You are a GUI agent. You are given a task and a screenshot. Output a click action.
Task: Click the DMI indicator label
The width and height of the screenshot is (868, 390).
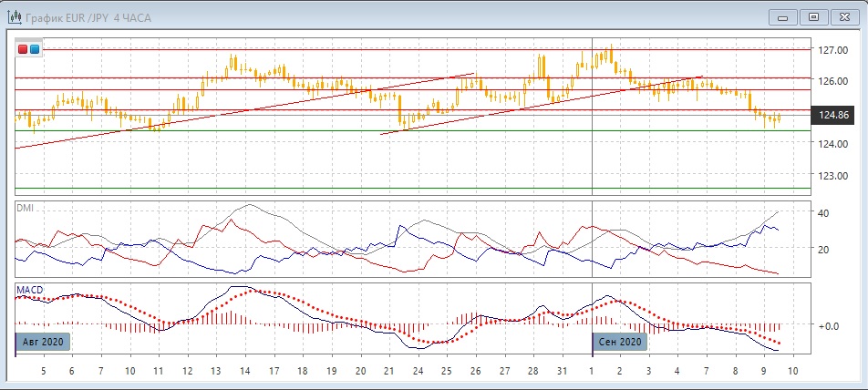point(25,208)
